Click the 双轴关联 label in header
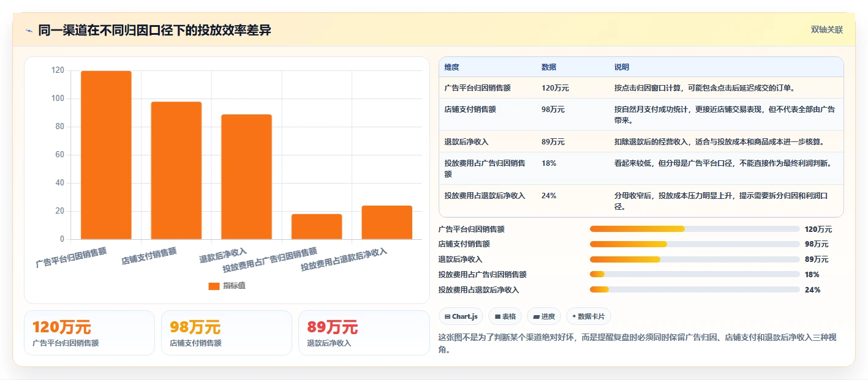868x380 pixels. pyautogui.click(x=827, y=29)
